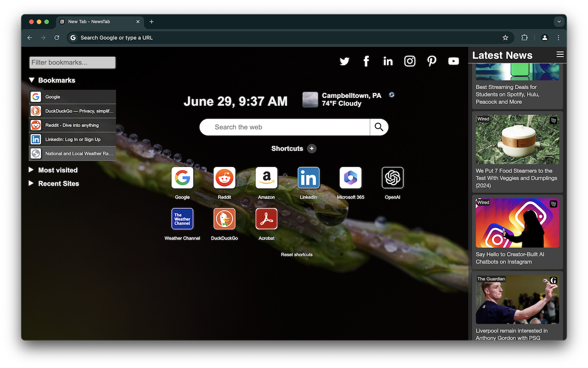Read Liverpool Anthony Gordon article headline
Screen dimensions: 588x368
pos(512,334)
